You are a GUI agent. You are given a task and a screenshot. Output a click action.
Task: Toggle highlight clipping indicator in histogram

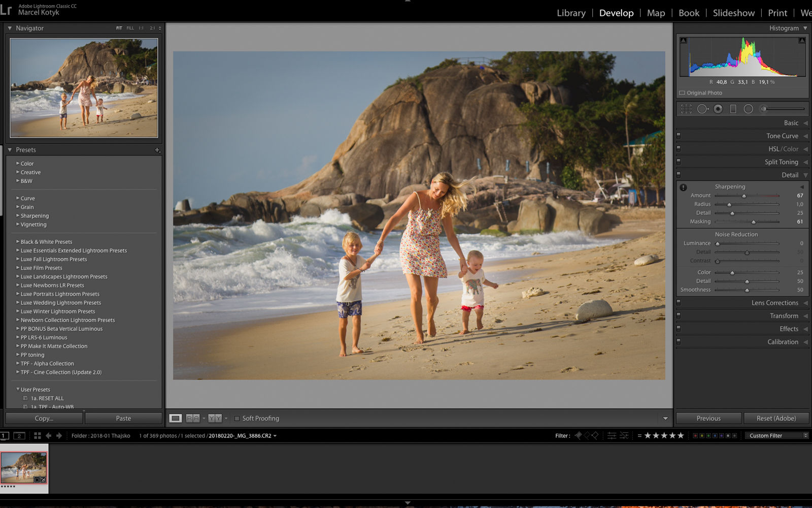click(x=802, y=41)
